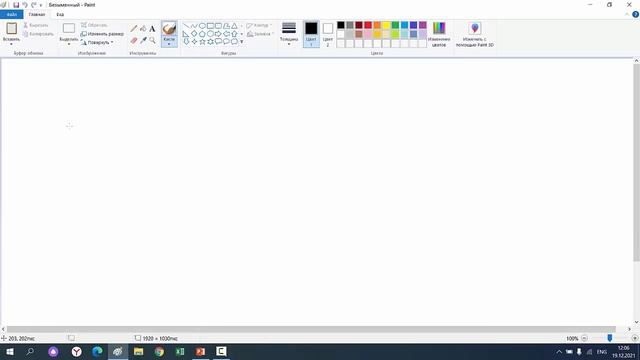
Task: Switch to the Home (Главная) tab
Action: click(x=37, y=14)
